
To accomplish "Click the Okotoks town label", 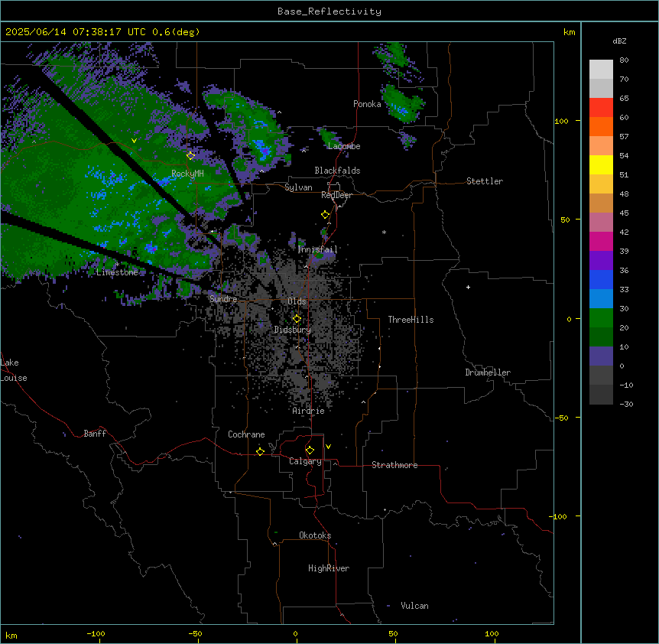I will pyautogui.click(x=315, y=535).
